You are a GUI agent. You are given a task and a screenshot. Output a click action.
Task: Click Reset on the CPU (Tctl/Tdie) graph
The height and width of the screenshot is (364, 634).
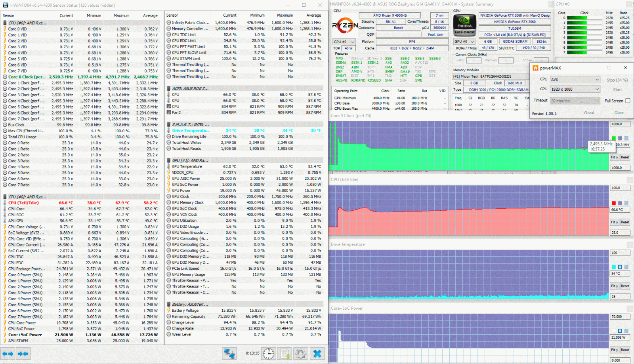click(625, 222)
